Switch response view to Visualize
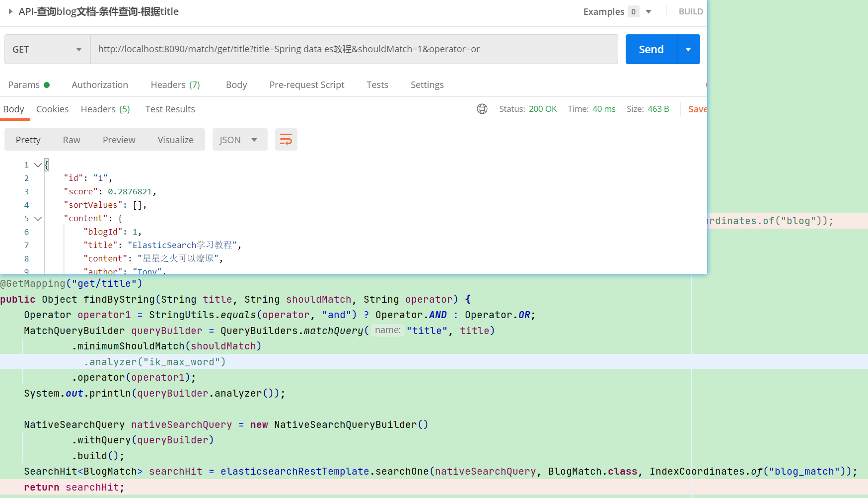 pos(175,140)
